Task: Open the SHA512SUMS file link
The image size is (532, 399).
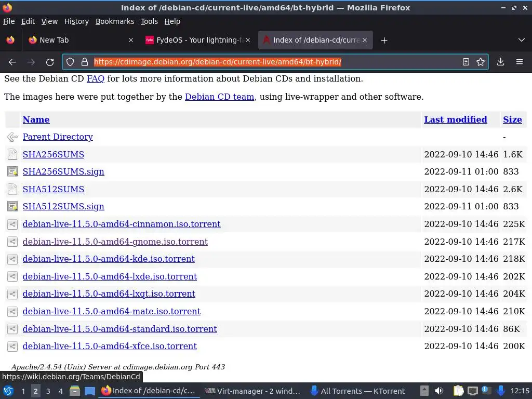Action: [54, 189]
